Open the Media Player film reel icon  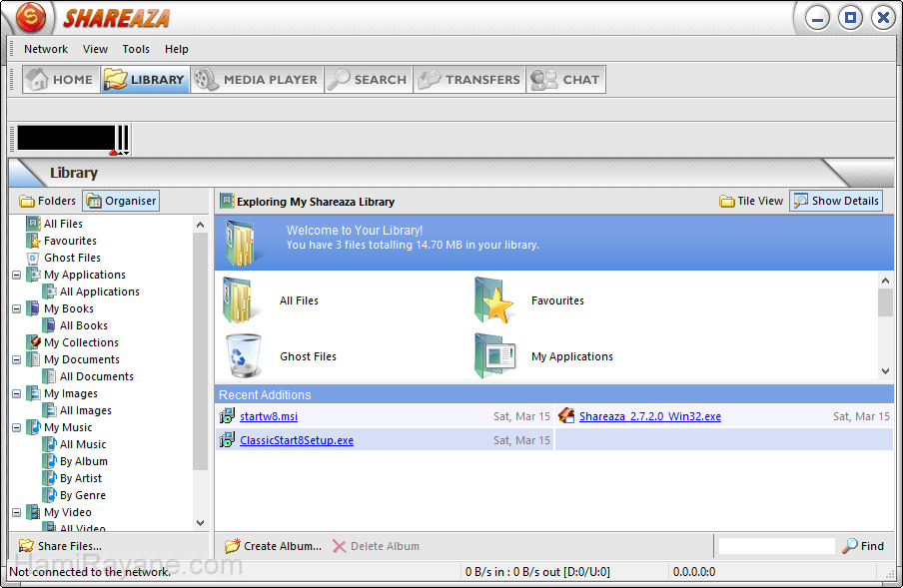(x=206, y=80)
